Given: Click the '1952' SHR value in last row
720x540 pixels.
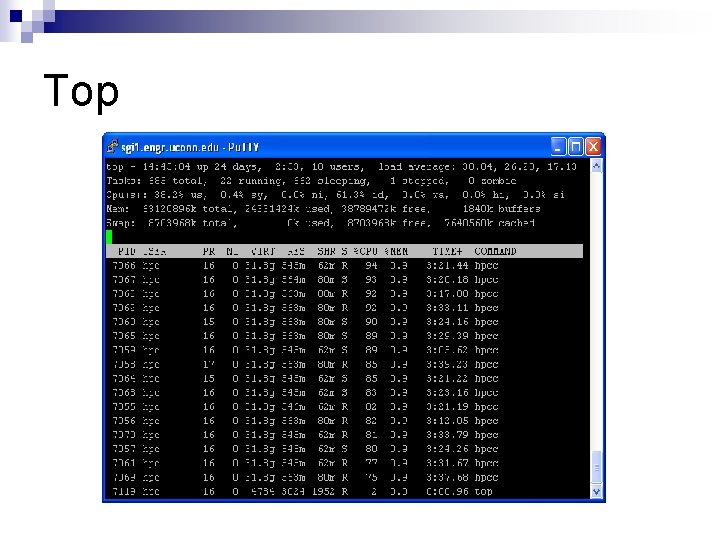Looking at the screenshot, I should pyautogui.click(x=323, y=491).
